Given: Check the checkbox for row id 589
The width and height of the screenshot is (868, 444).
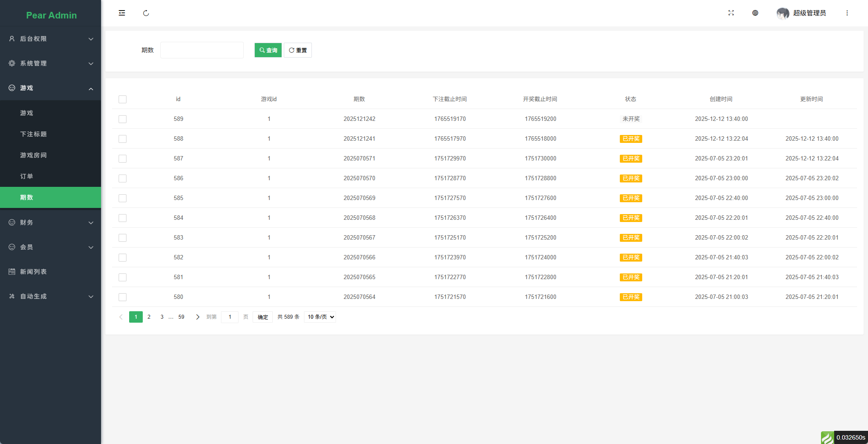Looking at the screenshot, I should pos(123,119).
